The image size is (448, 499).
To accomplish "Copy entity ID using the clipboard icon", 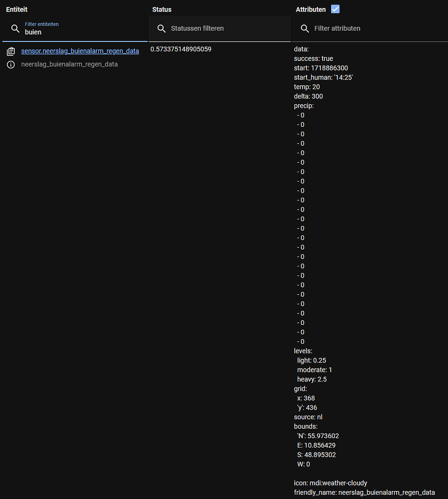I will pyautogui.click(x=11, y=50).
